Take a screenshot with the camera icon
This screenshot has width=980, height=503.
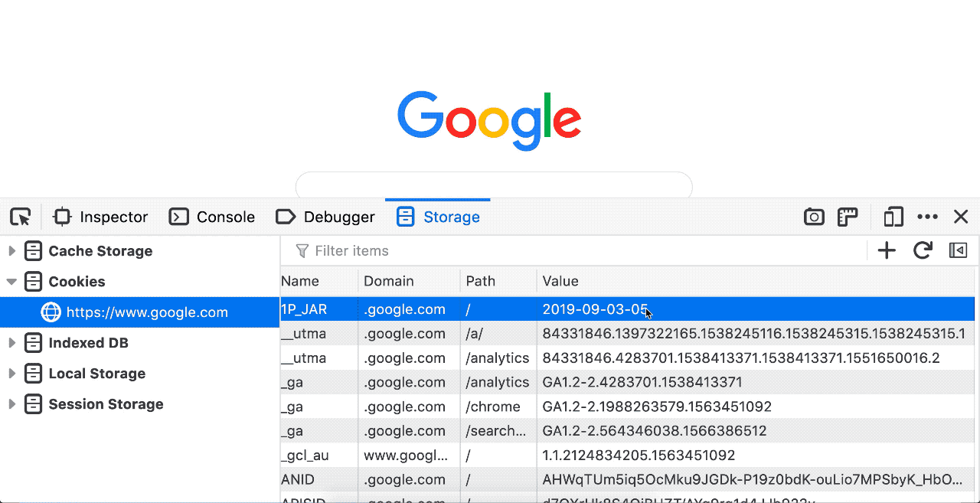[x=814, y=217]
